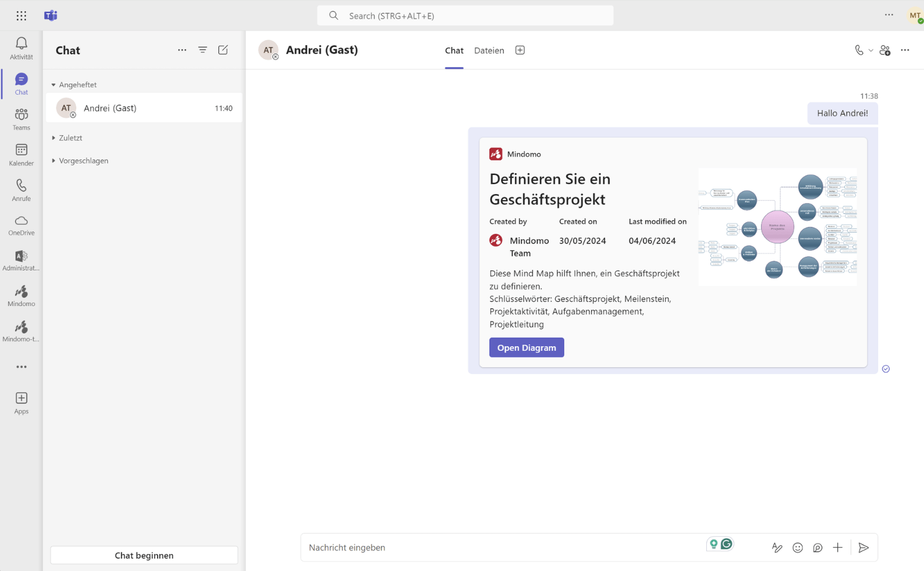This screenshot has width=924, height=571.
Task: Open the Loop components icon in the compose box
Action: point(818,548)
